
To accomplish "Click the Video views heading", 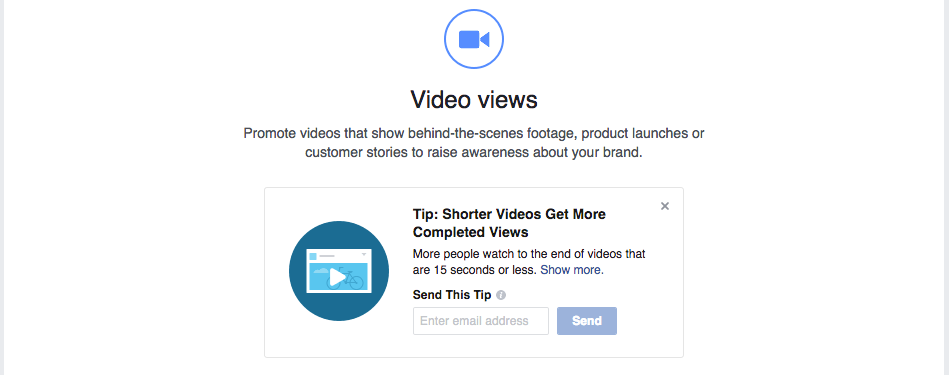I will click(474, 100).
